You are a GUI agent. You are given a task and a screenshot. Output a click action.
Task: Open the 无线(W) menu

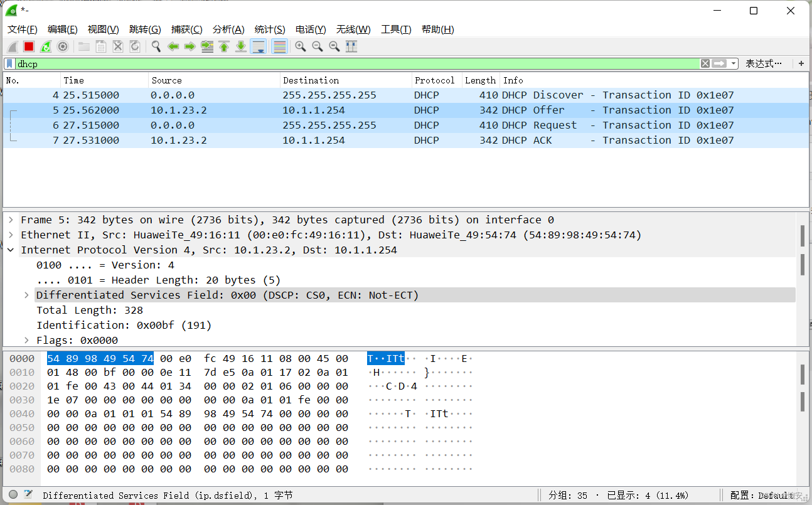tap(353, 29)
